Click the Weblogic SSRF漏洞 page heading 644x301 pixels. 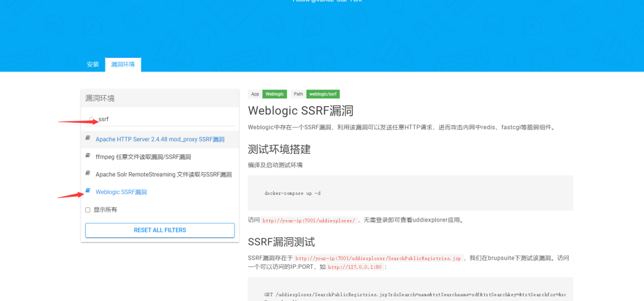click(x=301, y=111)
